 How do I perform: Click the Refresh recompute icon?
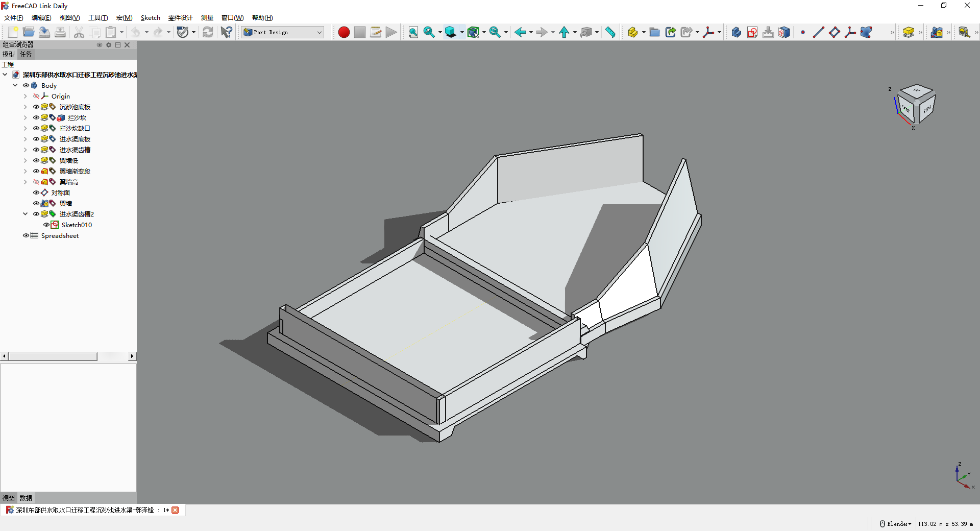tap(208, 32)
